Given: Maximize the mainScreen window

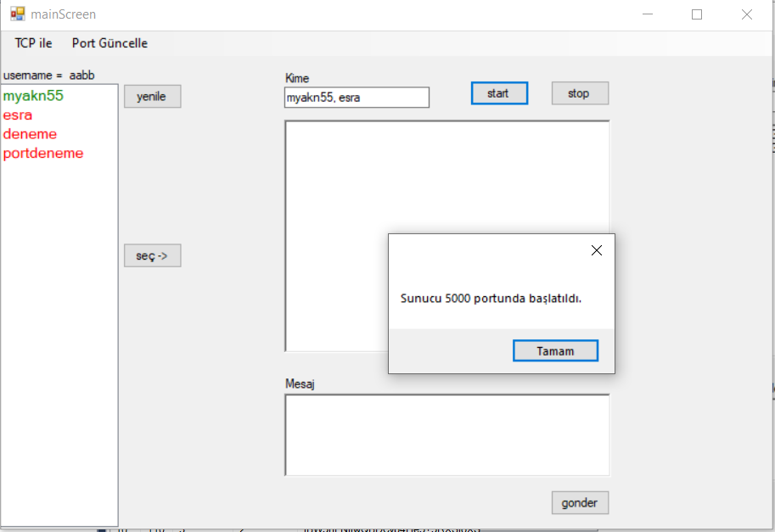Looking at the screenshot, I should (x=697, y=14).
